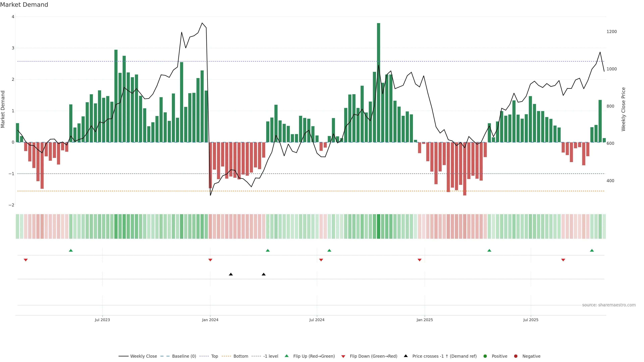
Task: Click the Market Demand chart title
Action: 24,5
